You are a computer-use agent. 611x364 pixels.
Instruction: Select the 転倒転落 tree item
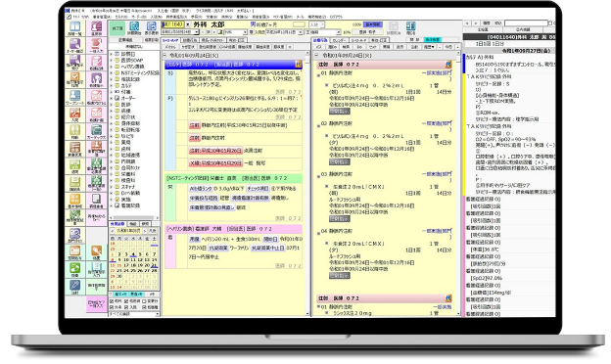[x=130, y=129]
